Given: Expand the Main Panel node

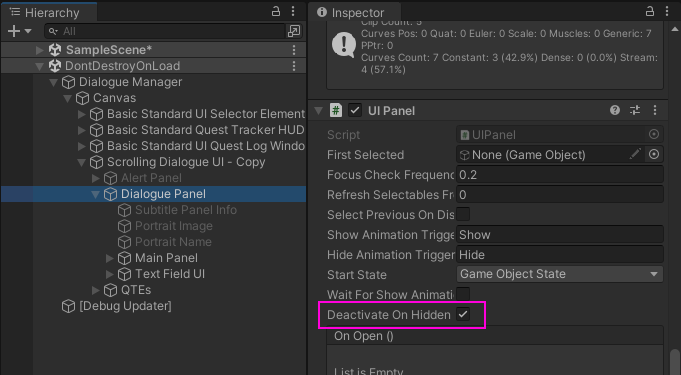Looking at the screenshot, I should coord(110,258).
